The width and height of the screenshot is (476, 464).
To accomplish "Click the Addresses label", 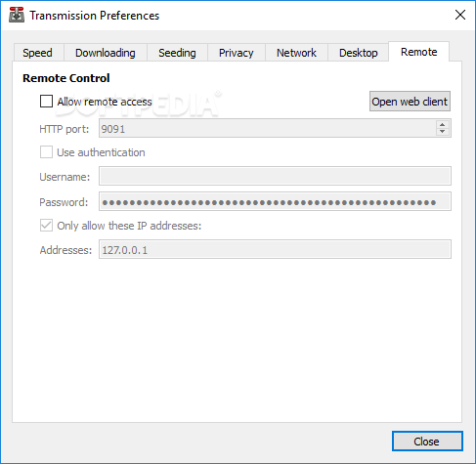I will click(x=65, y=250).
